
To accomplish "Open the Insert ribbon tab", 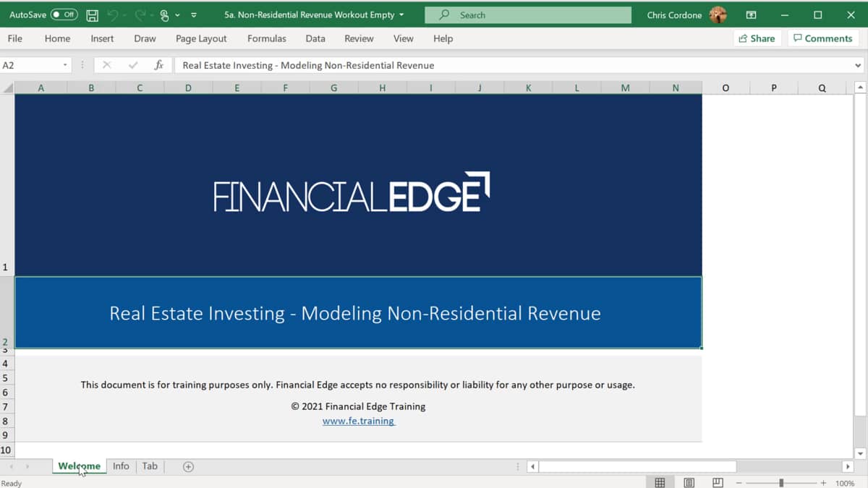I will [102, 38].
